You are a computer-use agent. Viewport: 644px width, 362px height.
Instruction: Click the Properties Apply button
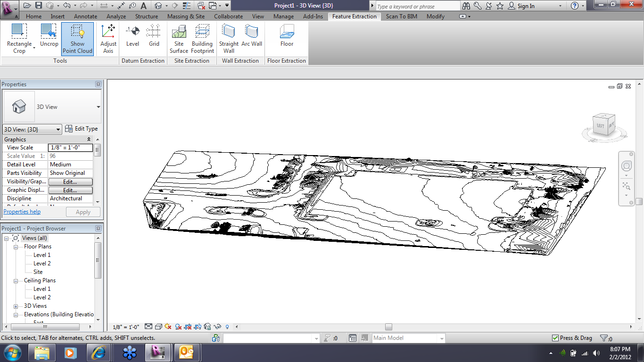[x=83, y=212]
